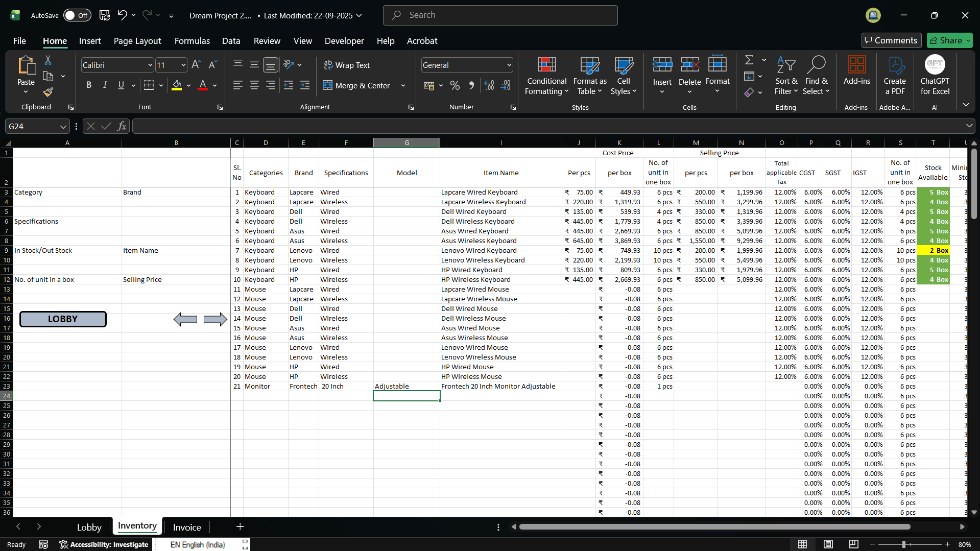Viewport: 980px width, 551px height.
Task: Click Accessibility: Investigate in status bar
Action: pyautogui.click(x=104, y=544)
